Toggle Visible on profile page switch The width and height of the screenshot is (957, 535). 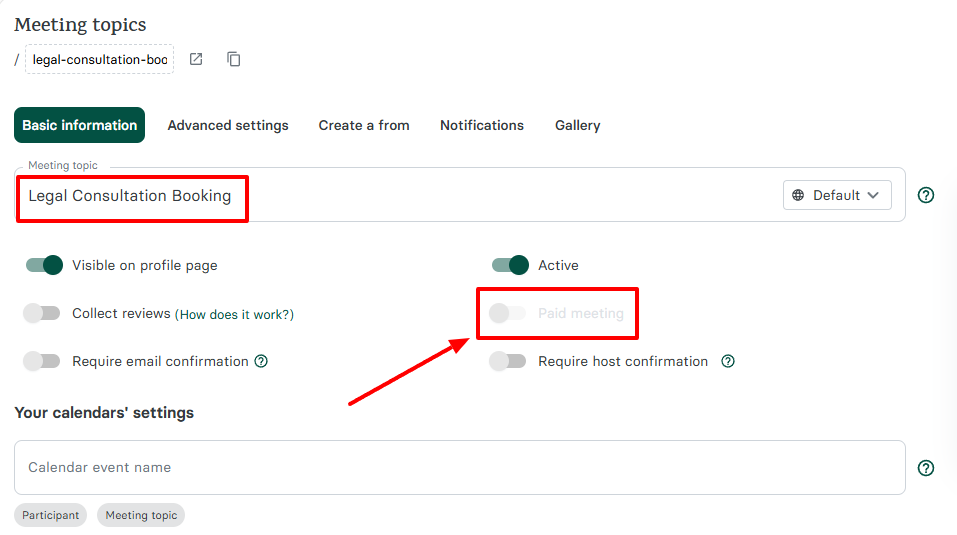tap(44, 265)
